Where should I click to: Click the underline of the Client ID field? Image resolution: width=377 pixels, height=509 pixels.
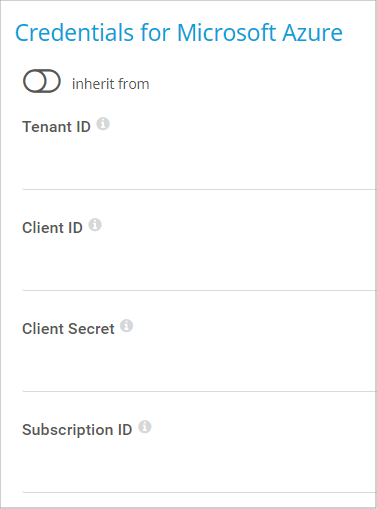click(x=199, y=290)
